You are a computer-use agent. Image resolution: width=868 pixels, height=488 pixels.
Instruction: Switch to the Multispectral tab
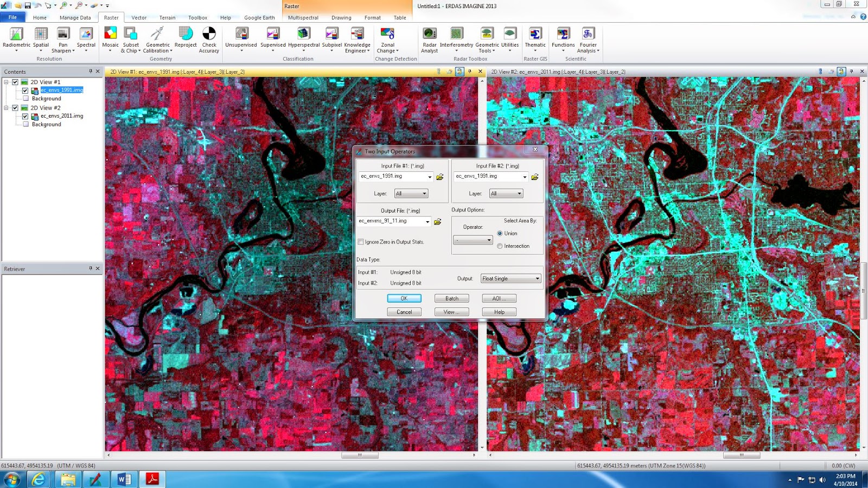(x=303, y=17)
